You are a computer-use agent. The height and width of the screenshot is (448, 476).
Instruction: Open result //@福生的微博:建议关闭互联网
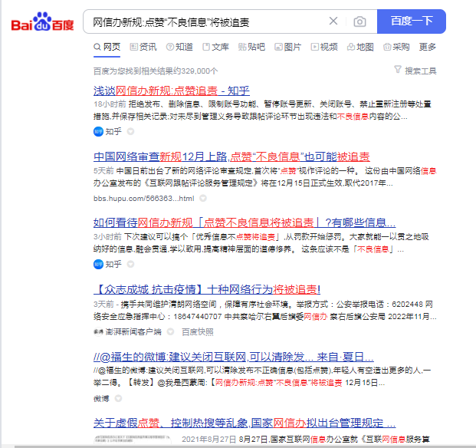point(234,357)
